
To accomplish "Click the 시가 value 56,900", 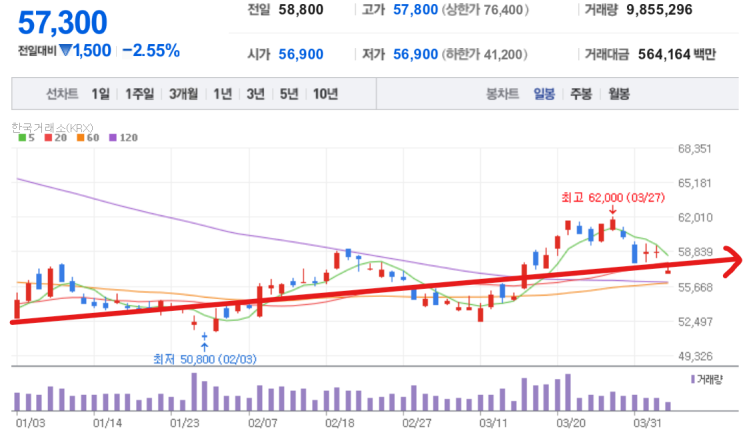I will point(301,54).
